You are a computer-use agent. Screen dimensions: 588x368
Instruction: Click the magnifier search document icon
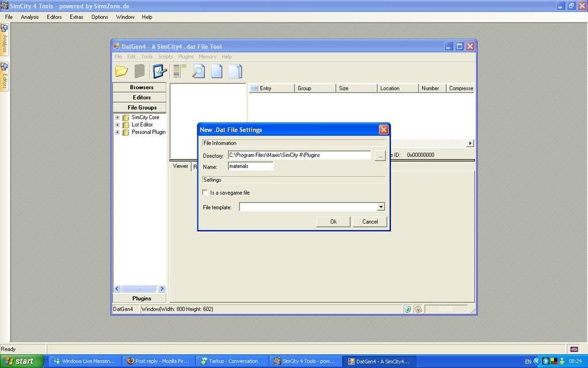(x=198, y=71)
